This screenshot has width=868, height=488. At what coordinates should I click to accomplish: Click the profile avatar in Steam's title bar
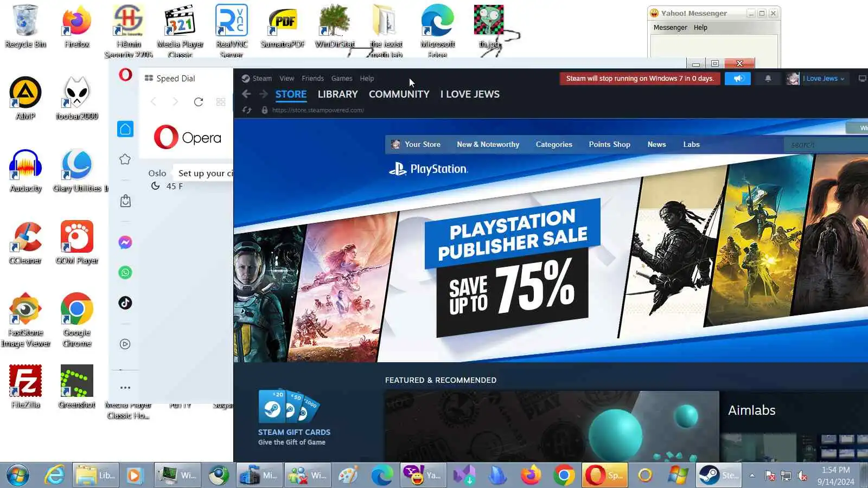(793, 79)
